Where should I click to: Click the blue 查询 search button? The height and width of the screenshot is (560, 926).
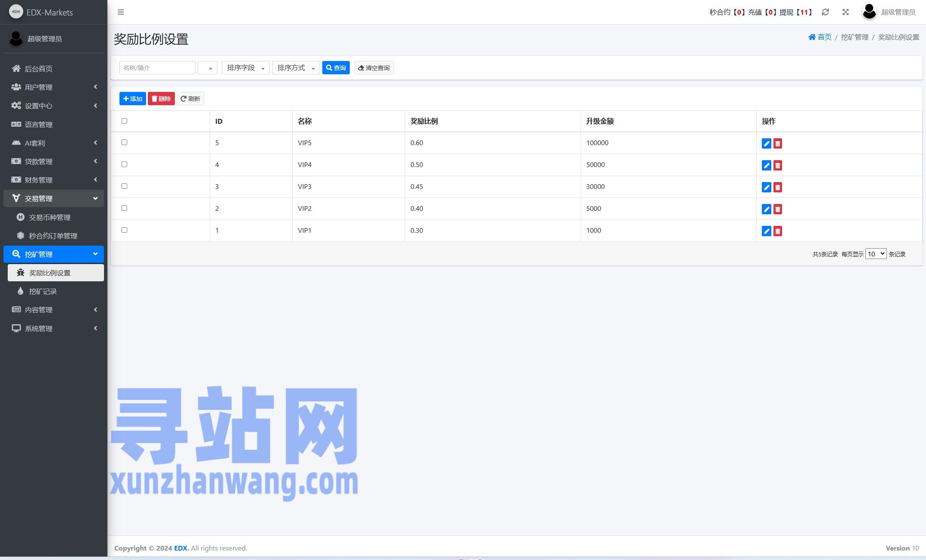click(x=336, y=68)
